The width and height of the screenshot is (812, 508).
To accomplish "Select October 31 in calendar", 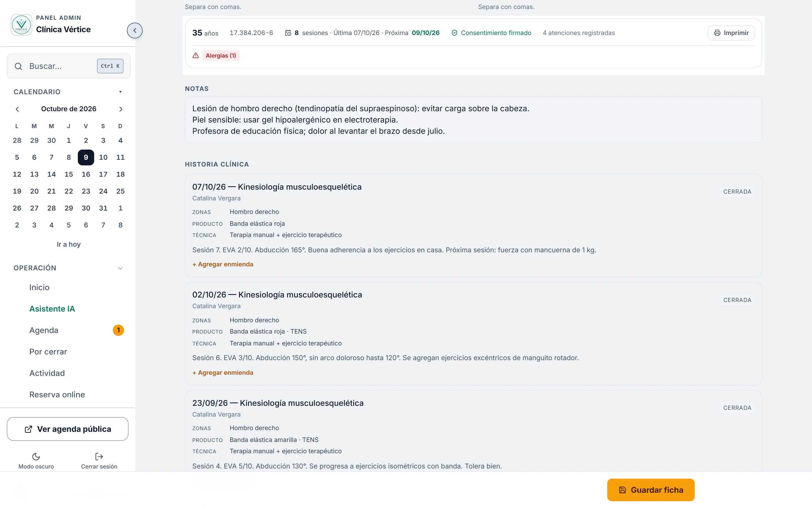I will click(103, 208).
